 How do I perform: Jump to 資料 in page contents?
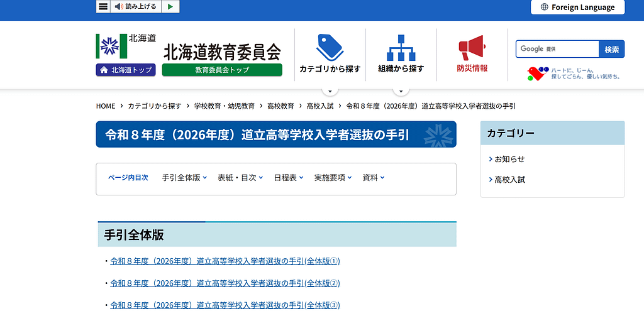[374, 178]
